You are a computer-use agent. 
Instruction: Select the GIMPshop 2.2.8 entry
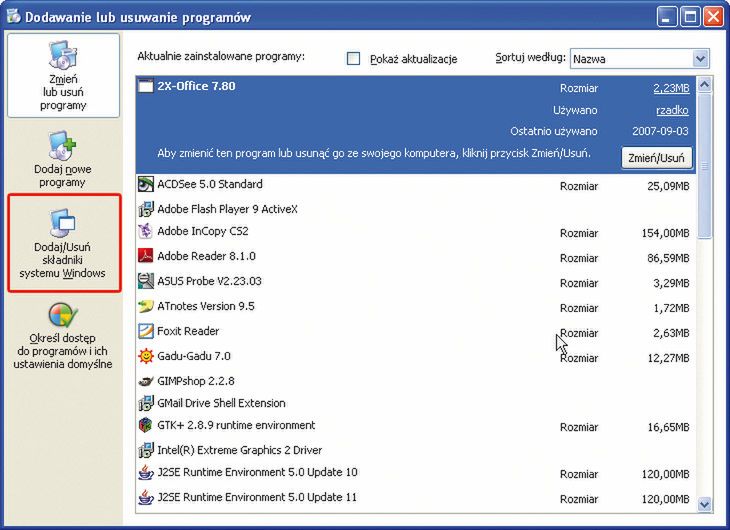pyautogui.click(x=415, y=381)
